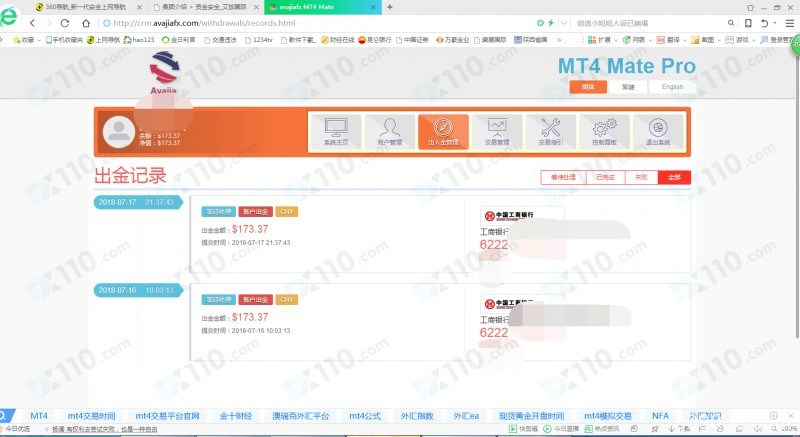Click the MT4 bottom search suggestion

click(x=39, y=416)
